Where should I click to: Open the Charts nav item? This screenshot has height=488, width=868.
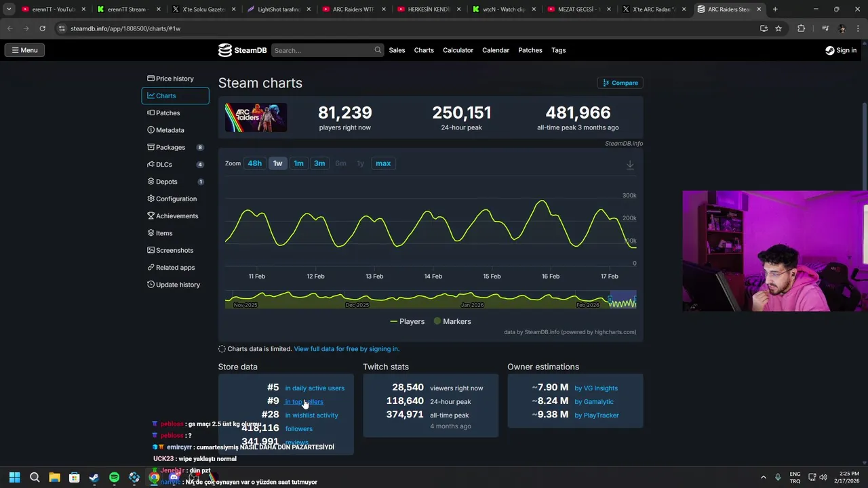pyautogui.click(x=424, y=50)
